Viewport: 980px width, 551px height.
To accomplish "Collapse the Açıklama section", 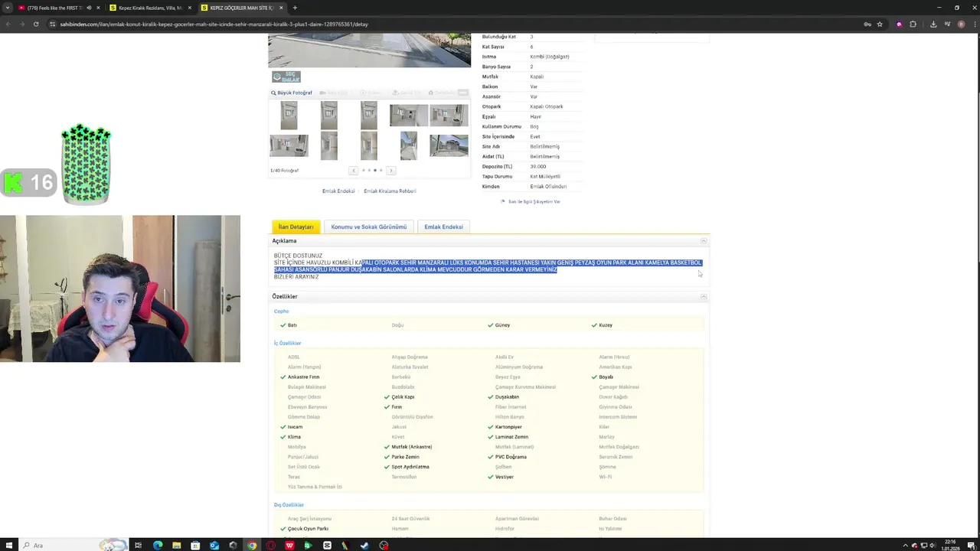I will point(704,241).
